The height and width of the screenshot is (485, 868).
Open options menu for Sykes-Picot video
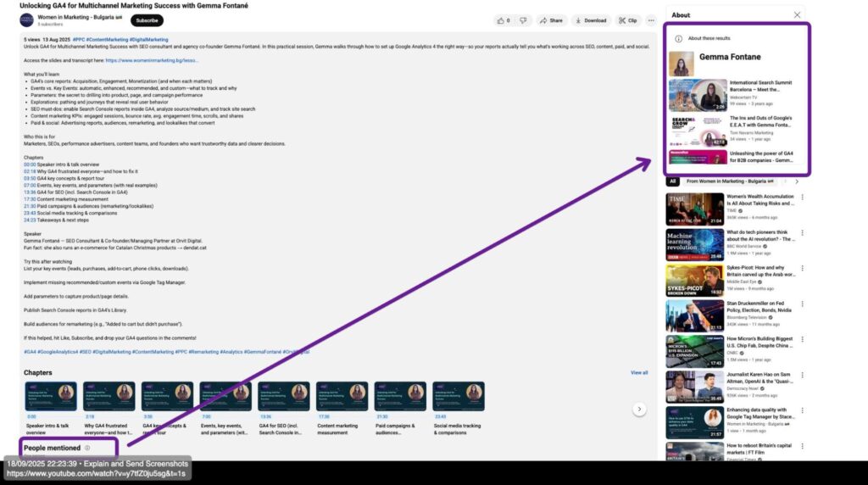tap(803, 268)
